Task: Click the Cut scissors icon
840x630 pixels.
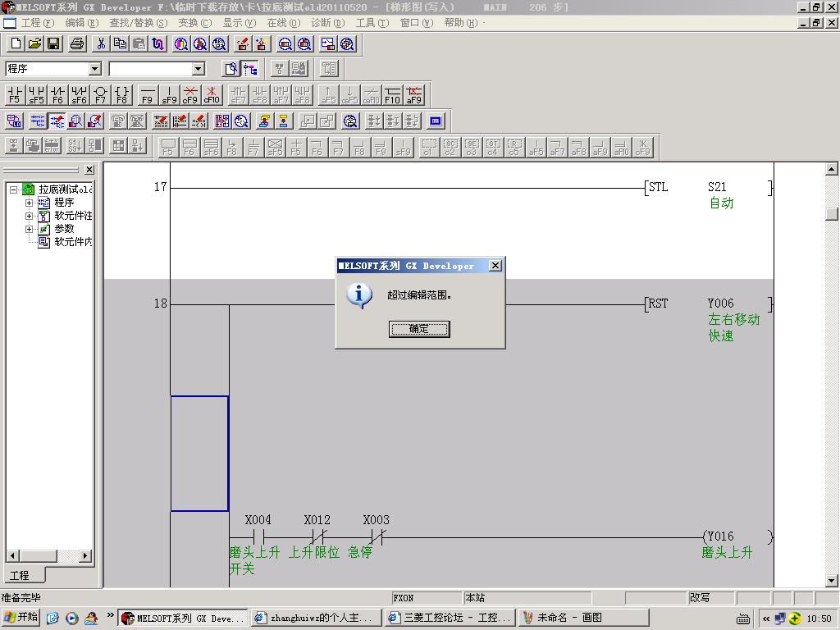Action: pos(101,43)
